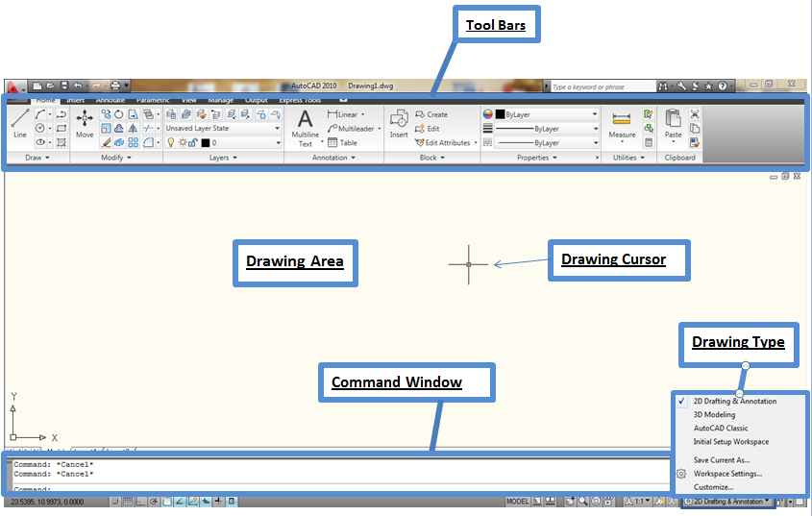The image size is (812, 516).
Task: Click the Multileader button
Action: point(351,129)
